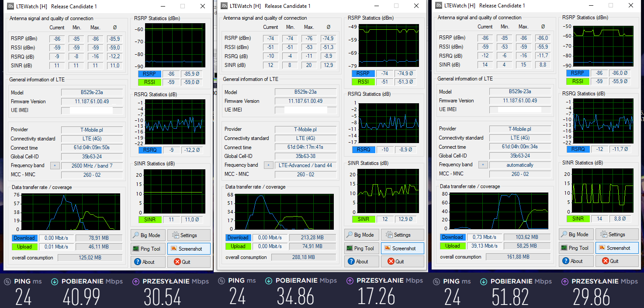Click the RSRQ Statistics graph in the left window
The height and width of the screenshot is (308, 644).
(x=175, y=122)
